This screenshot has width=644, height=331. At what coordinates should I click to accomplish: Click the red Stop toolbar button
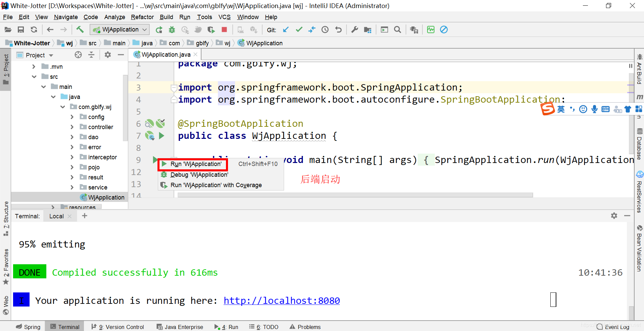coord(224,30)
